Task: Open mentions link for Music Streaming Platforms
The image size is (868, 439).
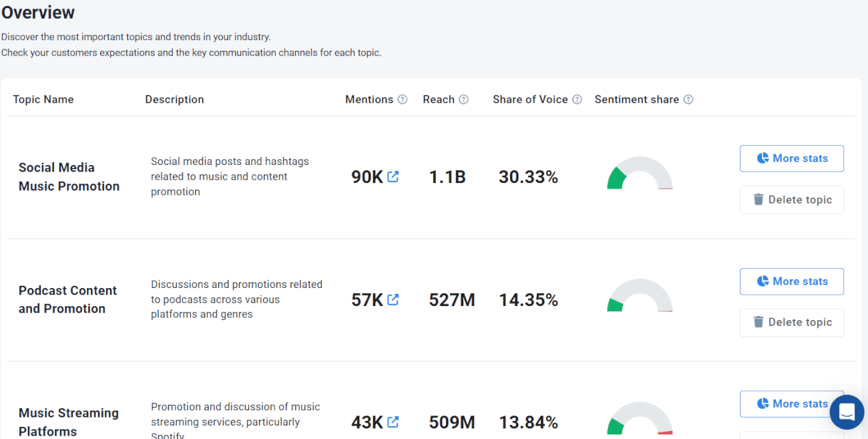Action: (393, 422)
